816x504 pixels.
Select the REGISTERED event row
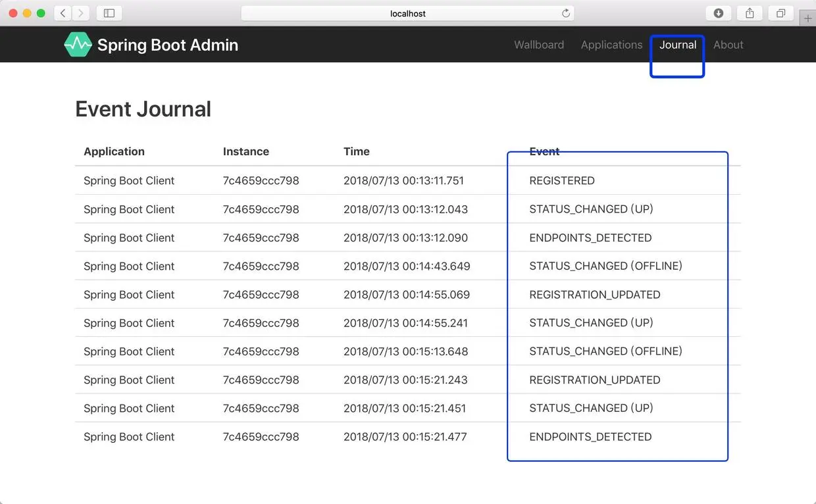pos(407,180)
